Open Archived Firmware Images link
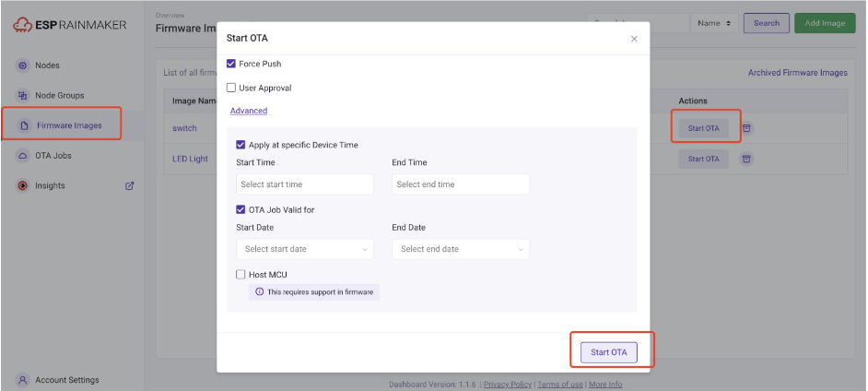This screenshot has height=391, width=868. [798, 73]
